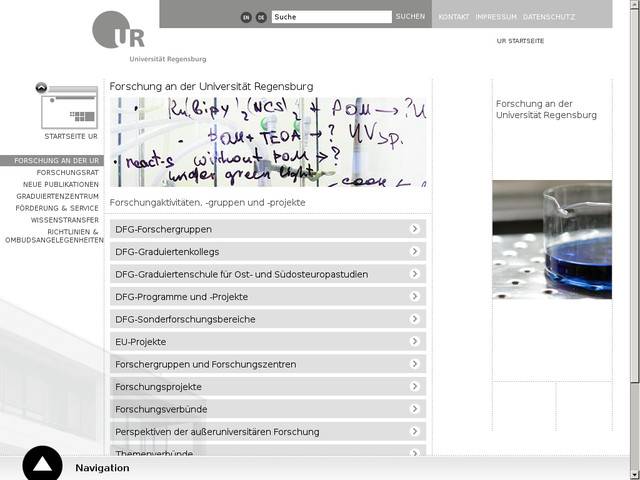This screenshot has height=480, width=640.
Task: Click 'Forschungaktivitäten, -gruppen und -projekte' subheading
Action: point(207,202)
